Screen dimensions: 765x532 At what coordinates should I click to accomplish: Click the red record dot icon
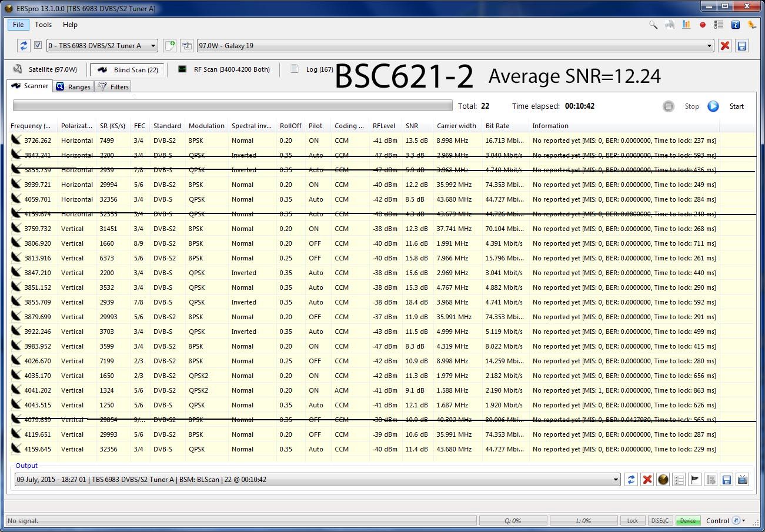pyautogui.click(x=702, y=25)
